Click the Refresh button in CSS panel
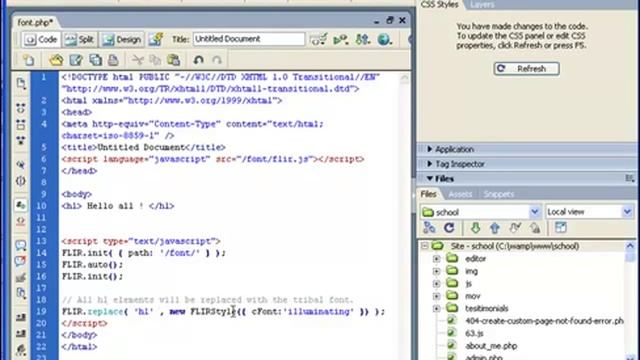 pyautogui.click(x=526, y=69)
